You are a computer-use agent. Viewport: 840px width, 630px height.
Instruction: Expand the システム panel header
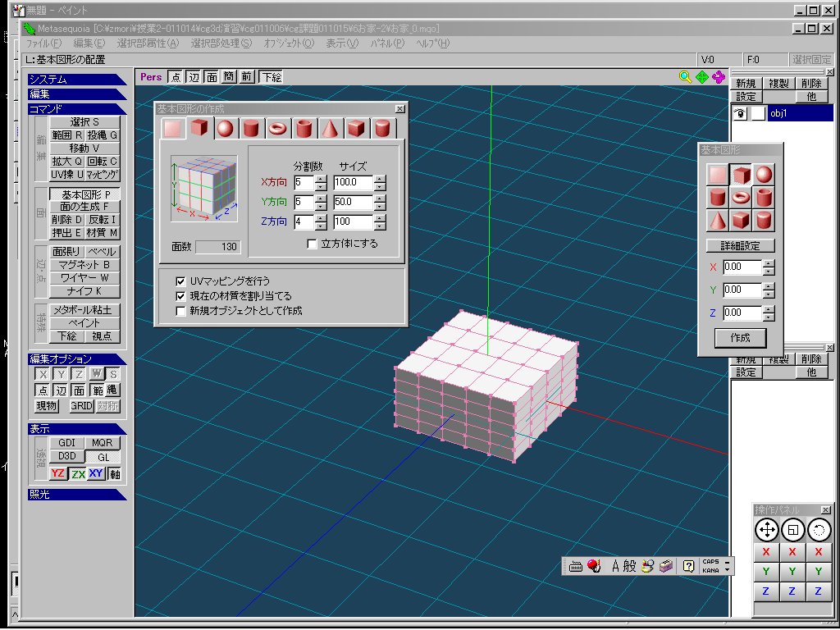tap(77, 80)
